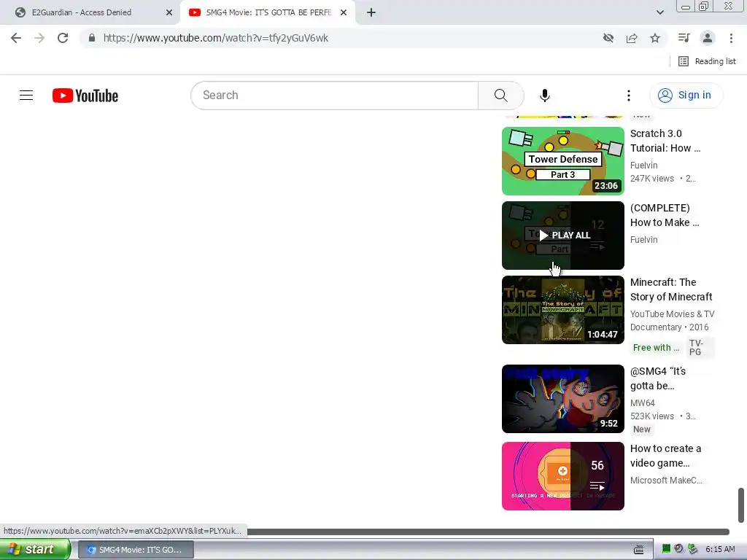Click the TV-PG rating badge
The width and height of the screenshot is (747, 560).
click(699, 348)
